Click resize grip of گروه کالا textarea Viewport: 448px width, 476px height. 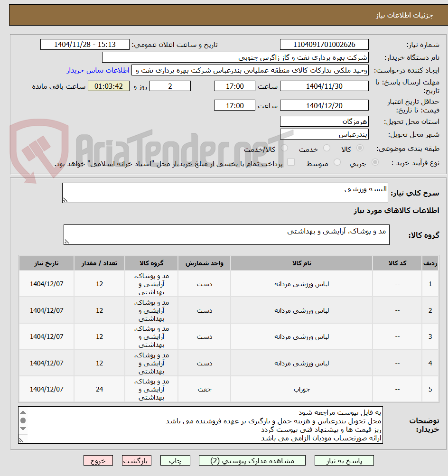click(66, 242)
